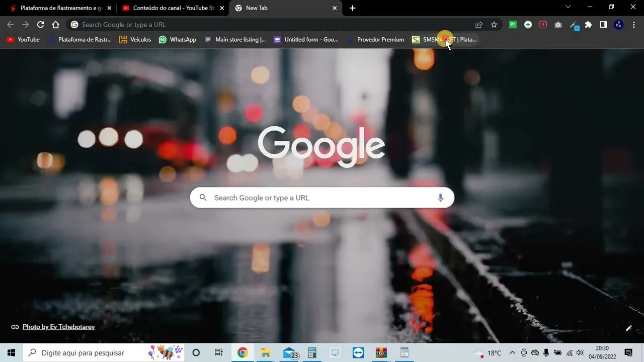Open the Chrome profile avatar
The width and height of the screenshot is (644, 362).
click(x=618, y=25)
